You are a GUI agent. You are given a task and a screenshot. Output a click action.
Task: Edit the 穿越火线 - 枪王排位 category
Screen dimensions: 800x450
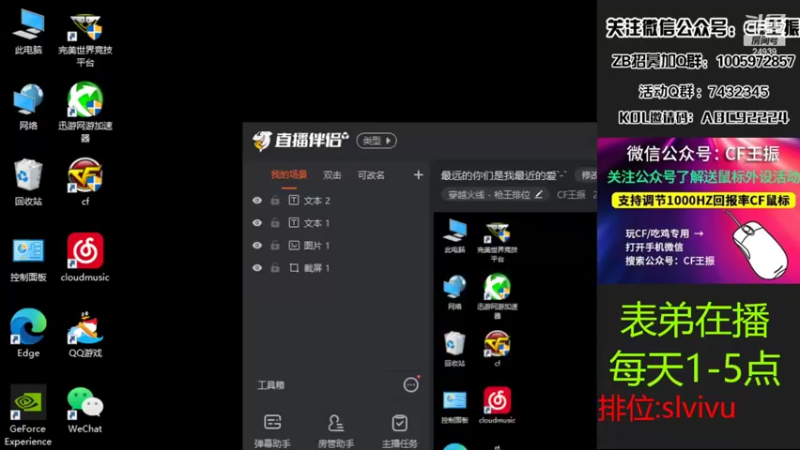click(538, 194)
